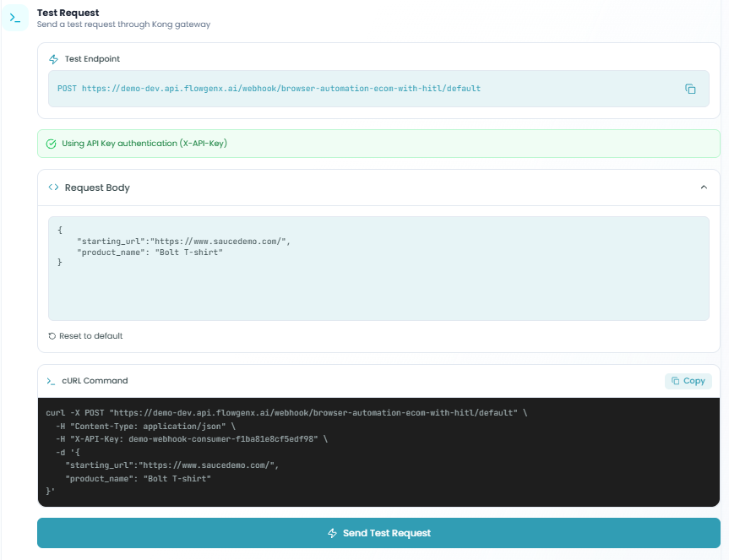Click the -d '{ line in cURL block
This screenshot has height=560, width=729.
click(x=68, y=452)
